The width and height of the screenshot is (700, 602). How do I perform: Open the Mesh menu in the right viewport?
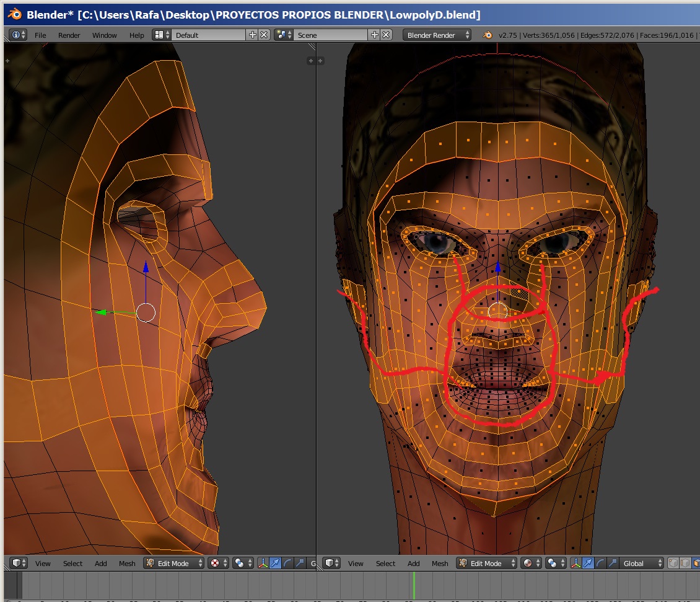point(440,564)
